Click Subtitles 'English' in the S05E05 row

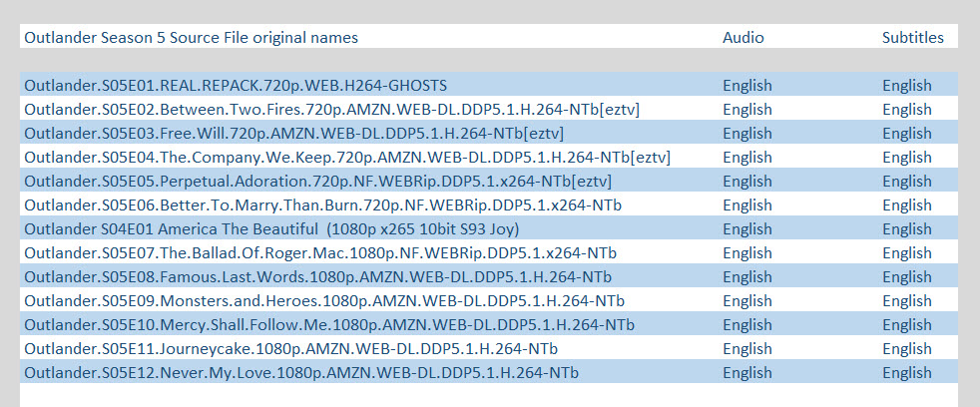(907, 182)
